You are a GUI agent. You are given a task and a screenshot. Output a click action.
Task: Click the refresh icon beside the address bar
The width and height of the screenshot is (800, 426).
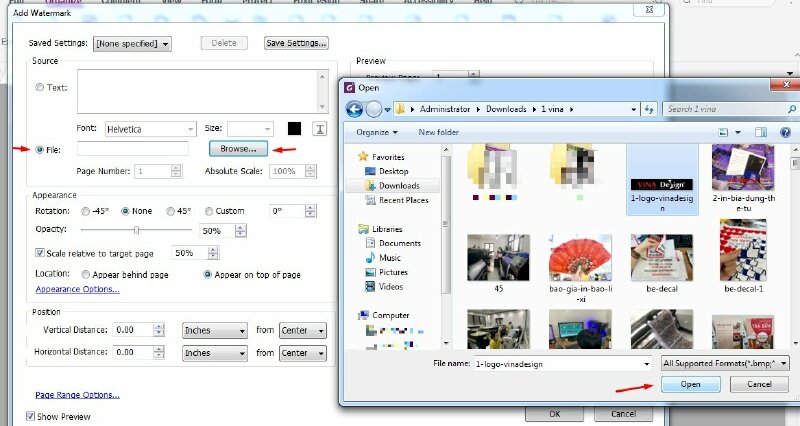tap(649, 109)
